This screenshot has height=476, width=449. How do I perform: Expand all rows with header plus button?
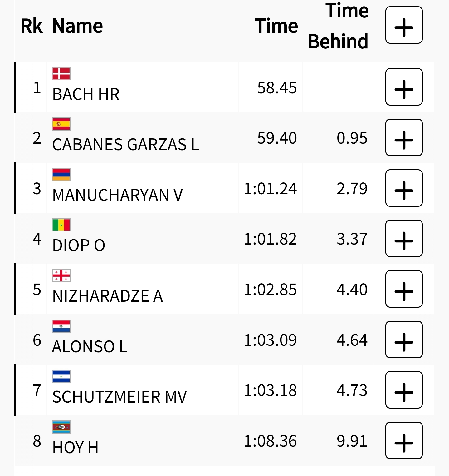tap(404, 25)
